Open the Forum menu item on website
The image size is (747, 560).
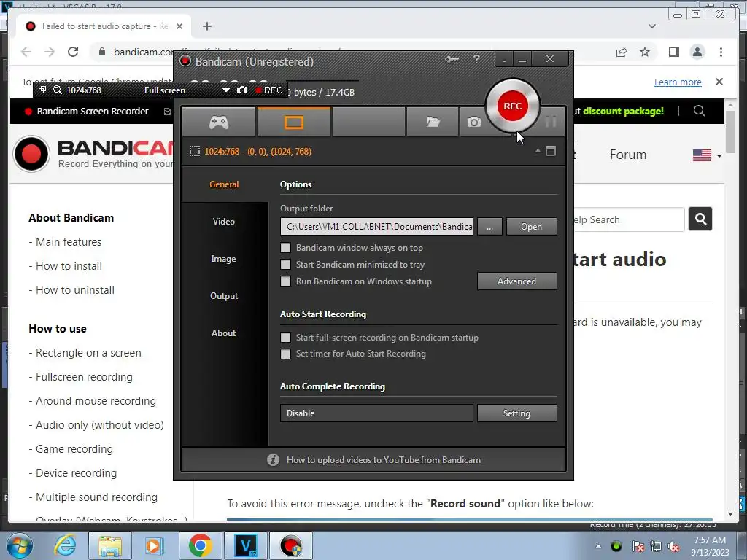pyautogui.click(x=628, y=155)
